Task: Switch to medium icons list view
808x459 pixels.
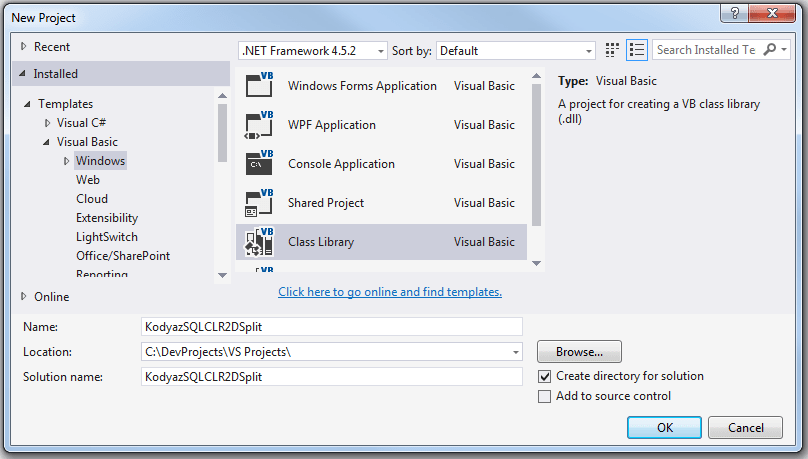Action: tap(637, 50)
